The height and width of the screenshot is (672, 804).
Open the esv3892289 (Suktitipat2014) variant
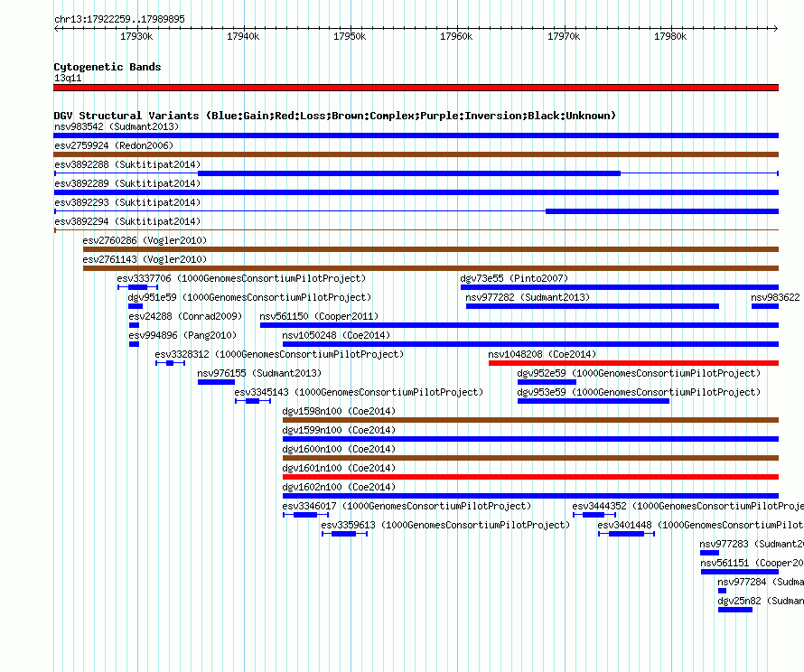127,183
